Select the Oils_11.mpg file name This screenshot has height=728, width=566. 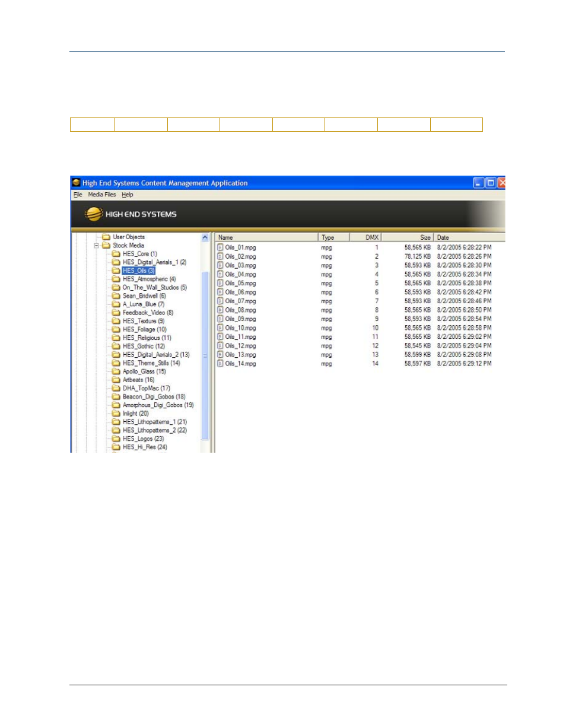240,337
